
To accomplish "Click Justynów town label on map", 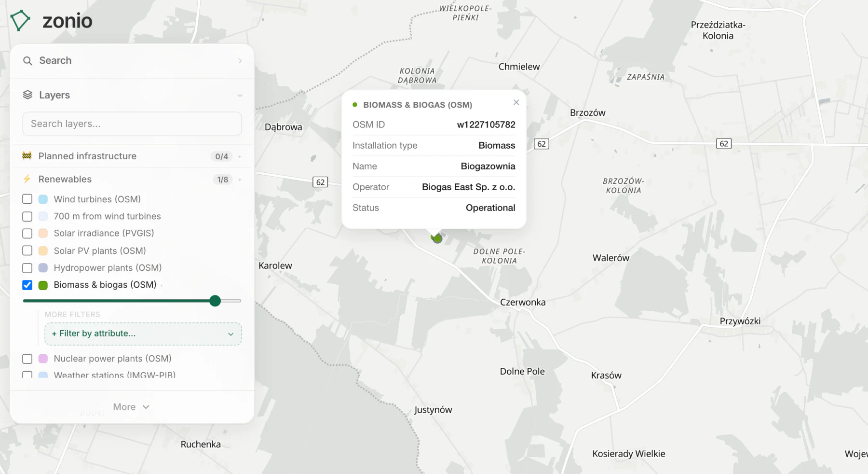I will click(433, 410).
